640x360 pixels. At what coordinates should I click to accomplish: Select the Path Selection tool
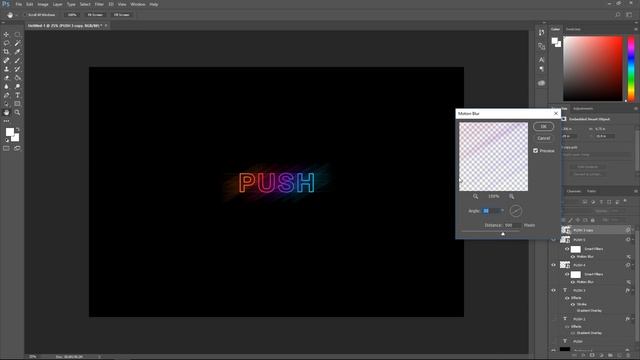(x=6, y=104)
